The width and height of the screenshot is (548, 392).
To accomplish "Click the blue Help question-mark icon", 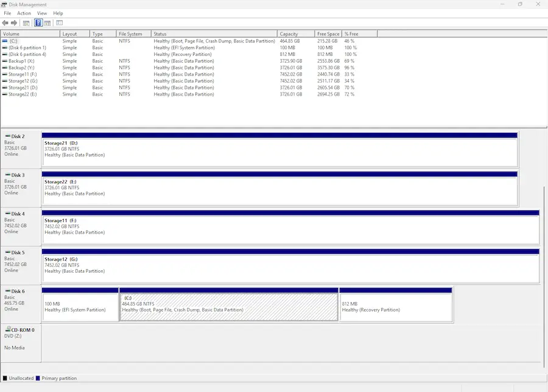I will click(x=38, y=23).
